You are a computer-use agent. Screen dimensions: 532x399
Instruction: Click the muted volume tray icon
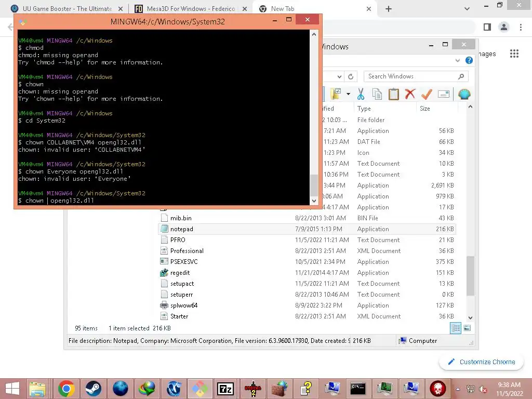point(483,389)
